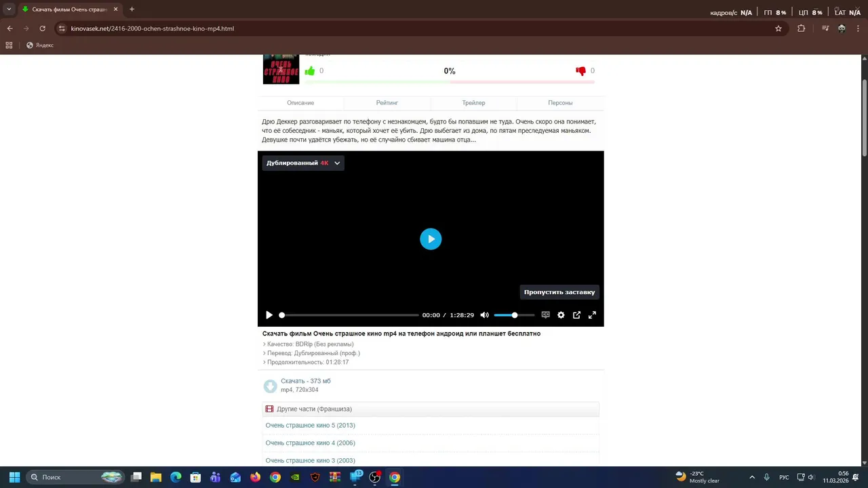Open site info icon in address bar
This screenshot has width=868, height=488.
[x=62, y=28]
